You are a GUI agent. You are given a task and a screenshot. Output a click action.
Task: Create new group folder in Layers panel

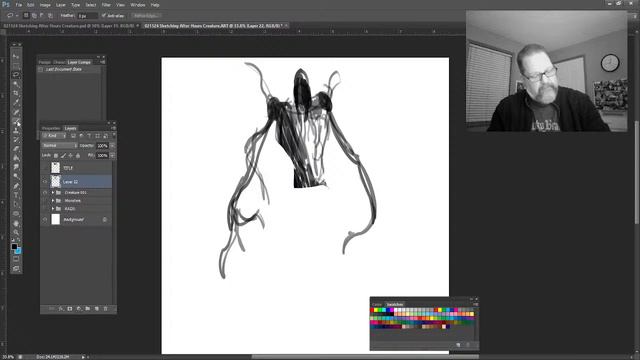88,309
